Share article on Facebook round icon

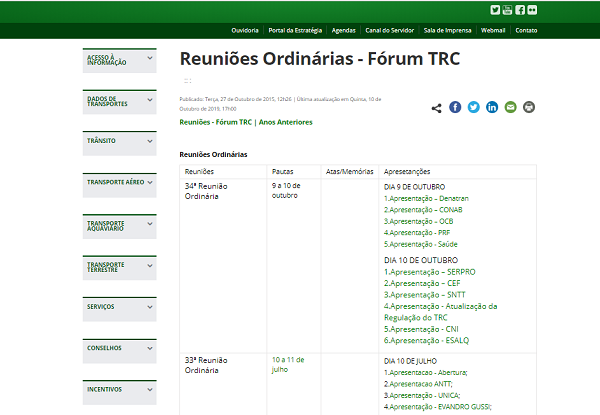point(455,107)
